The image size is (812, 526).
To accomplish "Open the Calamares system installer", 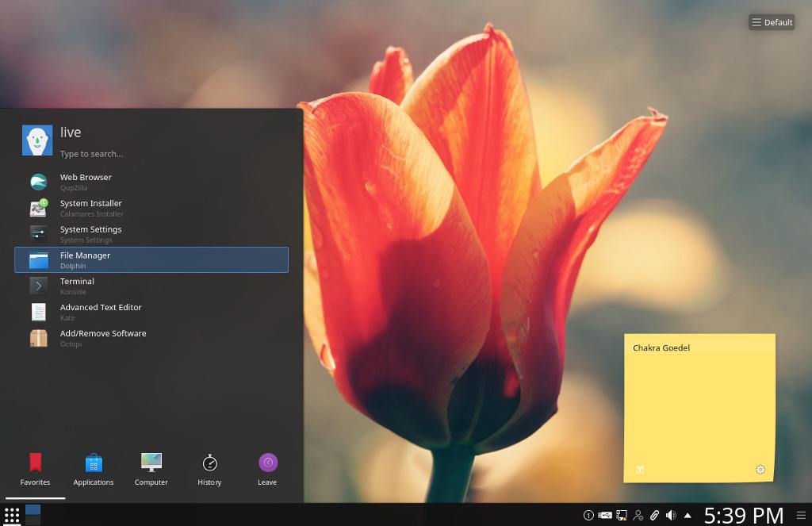I will click(90, 208).
